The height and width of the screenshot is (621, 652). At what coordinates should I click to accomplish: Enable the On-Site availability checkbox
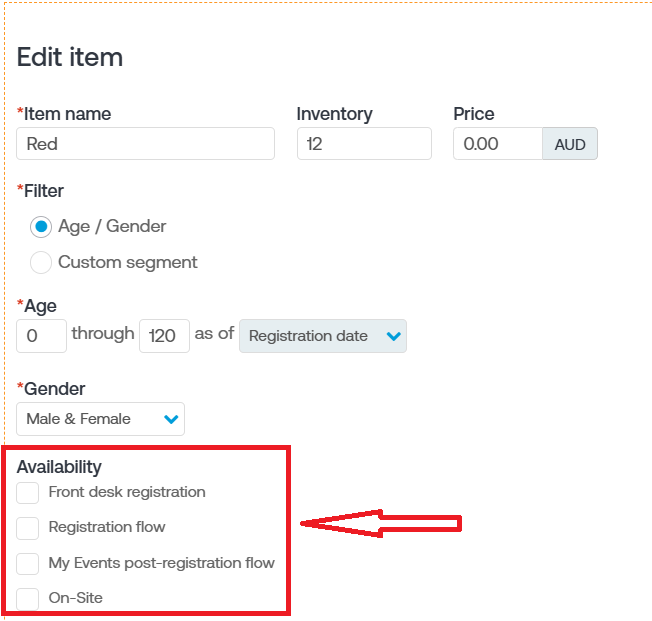tap(27, 599)
